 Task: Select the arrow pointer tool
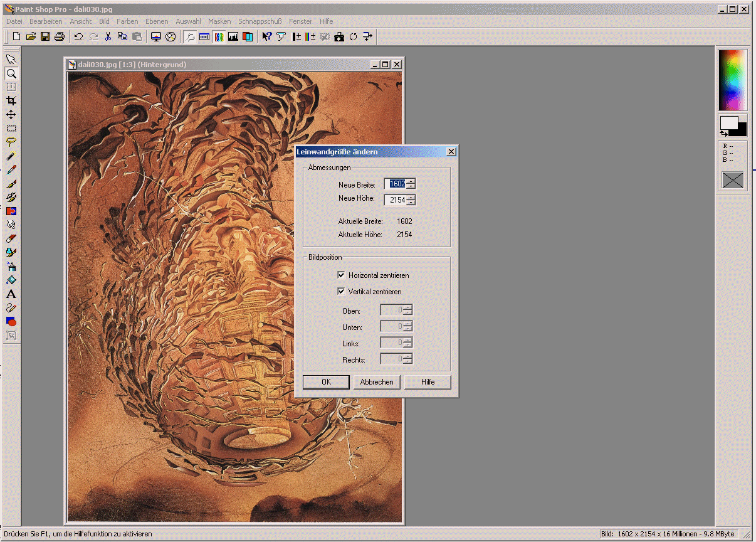tap(11, 60)
